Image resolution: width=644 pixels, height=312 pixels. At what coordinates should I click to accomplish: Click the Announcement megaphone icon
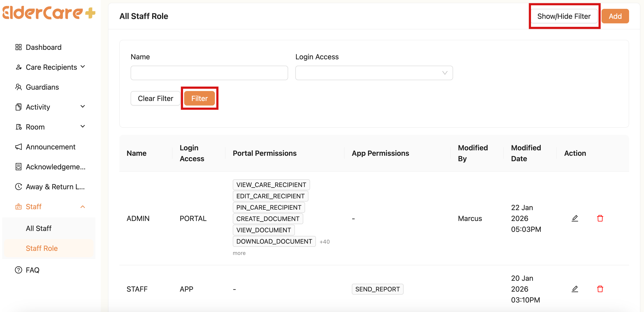tap(19, 147)
